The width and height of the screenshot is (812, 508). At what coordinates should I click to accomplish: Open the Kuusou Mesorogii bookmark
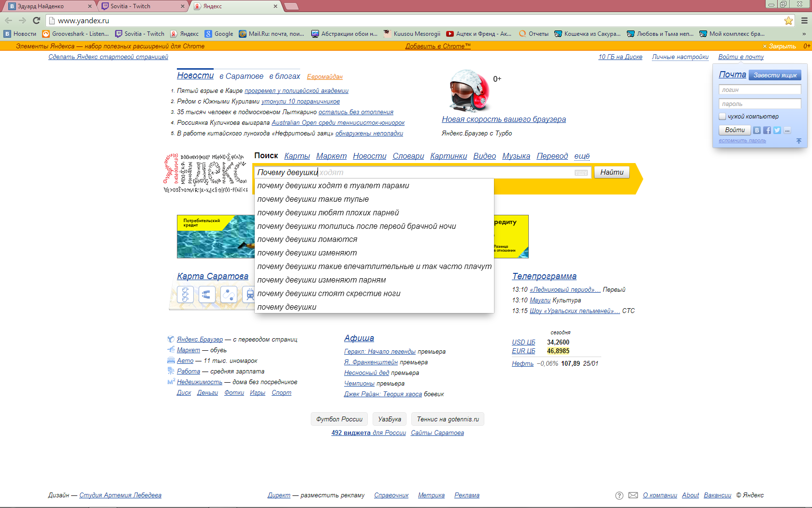click(x=412, y=34)
